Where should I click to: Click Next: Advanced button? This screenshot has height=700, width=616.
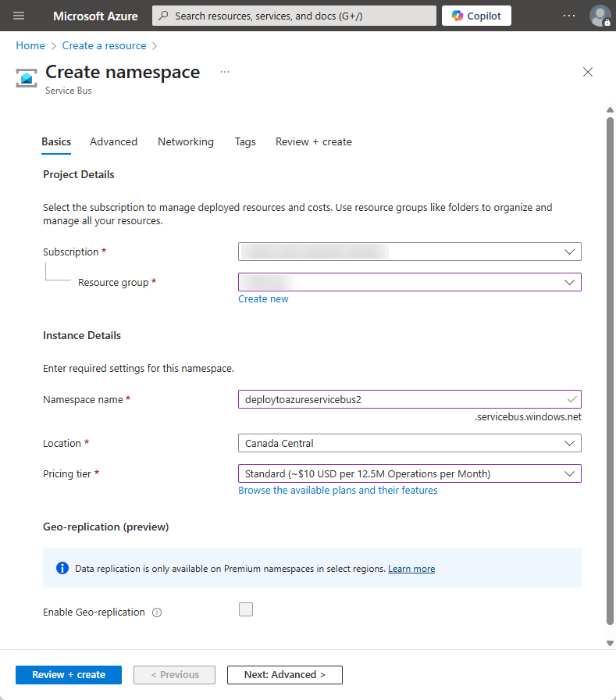pos(285,674)
